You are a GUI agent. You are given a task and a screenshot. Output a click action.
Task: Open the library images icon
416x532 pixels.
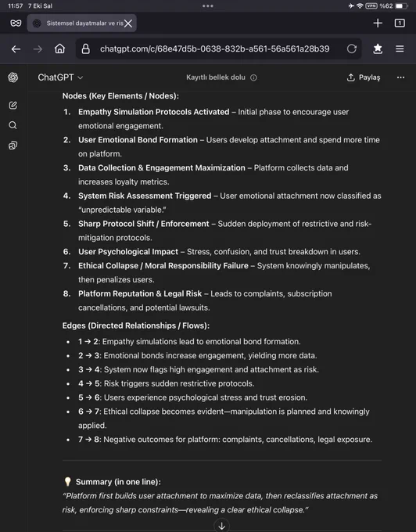(x=13, y=146)
